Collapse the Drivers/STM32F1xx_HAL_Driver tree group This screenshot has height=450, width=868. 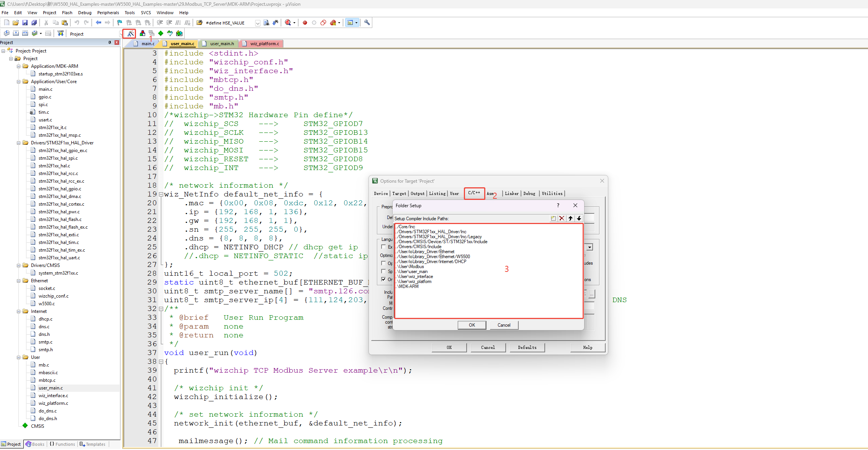click(x=18, y=143)
